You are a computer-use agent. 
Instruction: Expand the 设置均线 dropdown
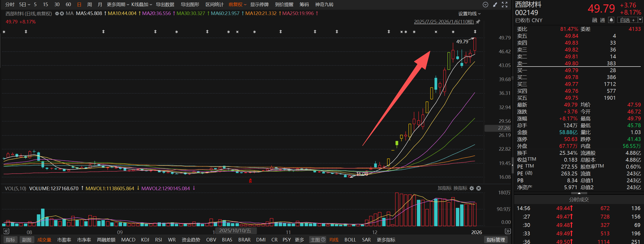pyautogui.click(x=469, y=14)
